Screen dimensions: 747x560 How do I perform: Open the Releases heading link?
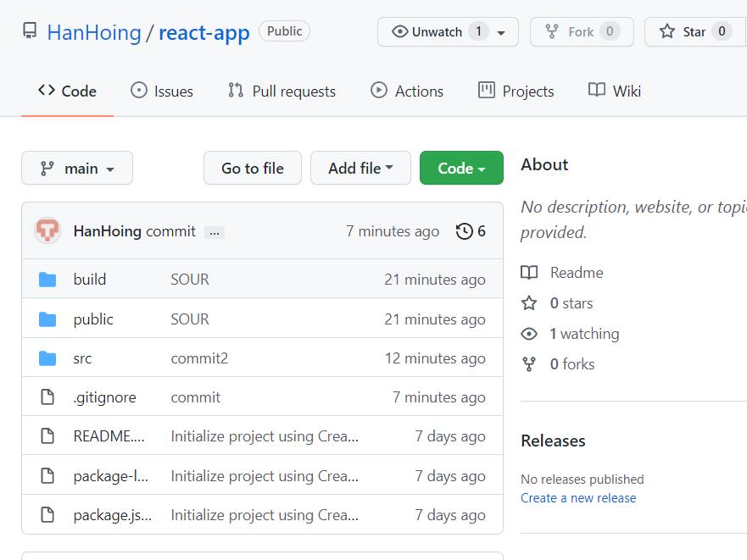click(553, 441)
